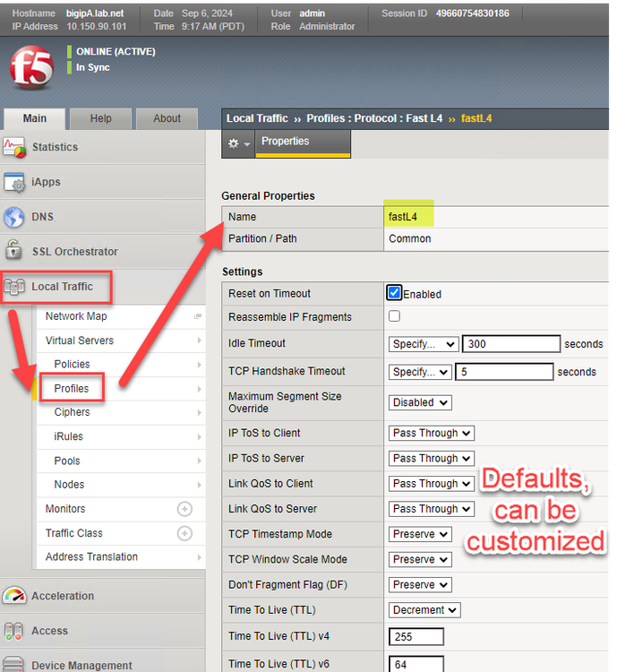The width and height of the screenshot is (617, 672).
Task: Click the iApps gear-window icon
Action: [x=14, y=182]
